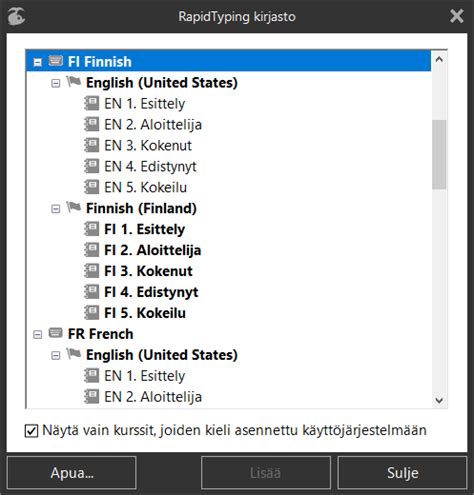Image resolution: width=474 pixels, height=495 pixels.
Task: Click the scrollbar down arrow in course list
Action: [x=439, y=400]
